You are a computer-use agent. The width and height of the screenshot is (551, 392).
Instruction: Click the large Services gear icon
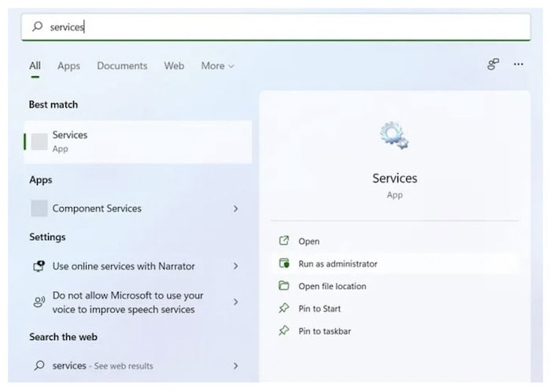point(394,135)
